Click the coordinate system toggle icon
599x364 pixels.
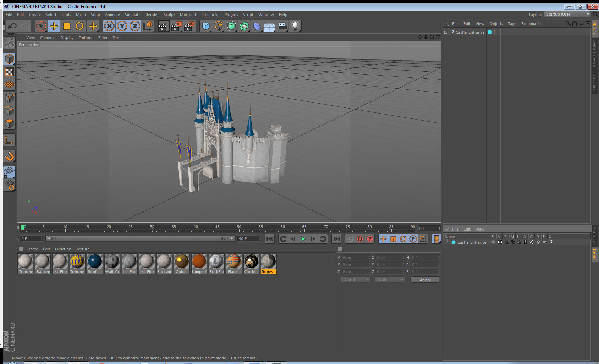click(x=148, y=26)
